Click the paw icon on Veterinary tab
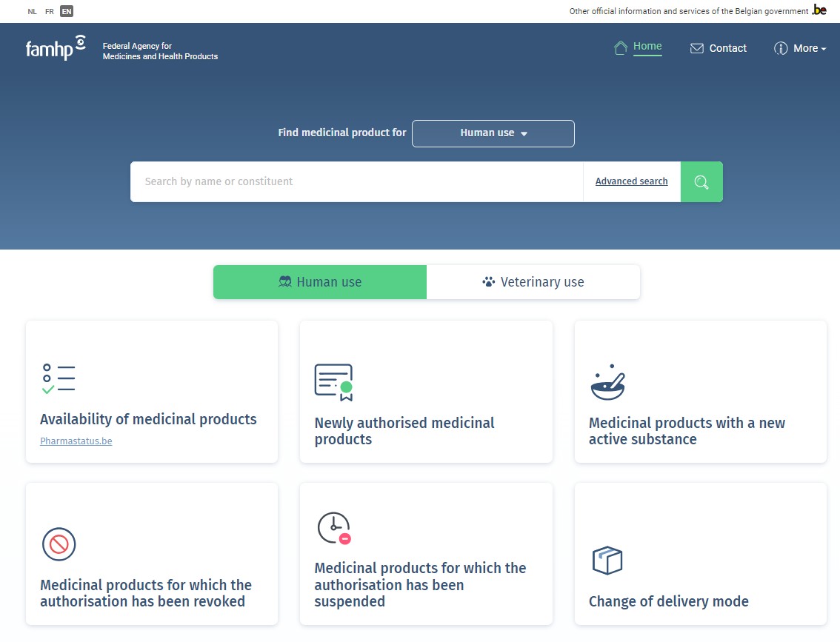 [x=489, y=281]
